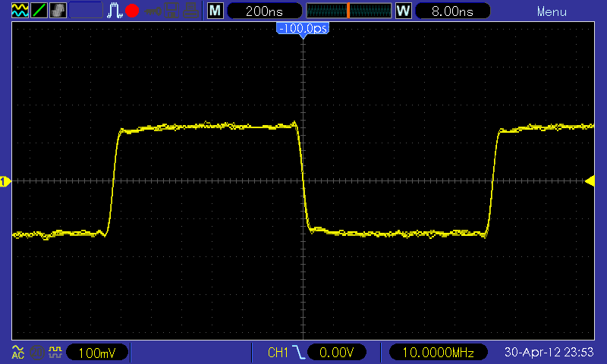The width and height of the screenshot is (607, 364).
Task: Select the 100mV vertical scale value
Action: (x=97, y=353)
